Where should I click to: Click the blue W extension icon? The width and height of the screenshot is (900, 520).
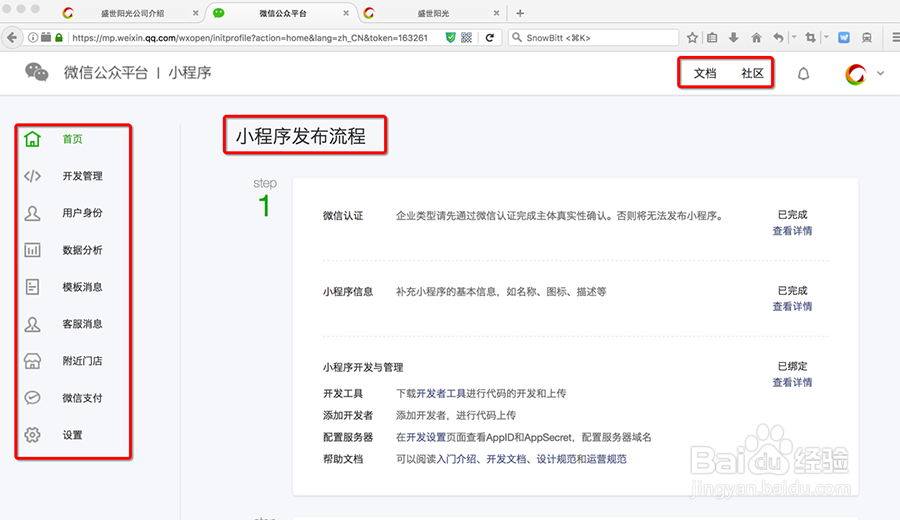pyautogui.click(x=844, y=38)
